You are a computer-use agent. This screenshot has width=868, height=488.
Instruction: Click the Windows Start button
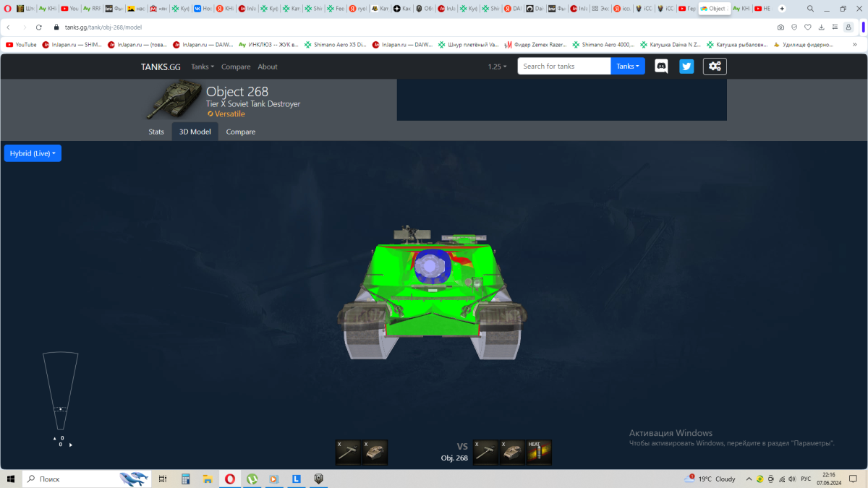click(x=11, y=479)
